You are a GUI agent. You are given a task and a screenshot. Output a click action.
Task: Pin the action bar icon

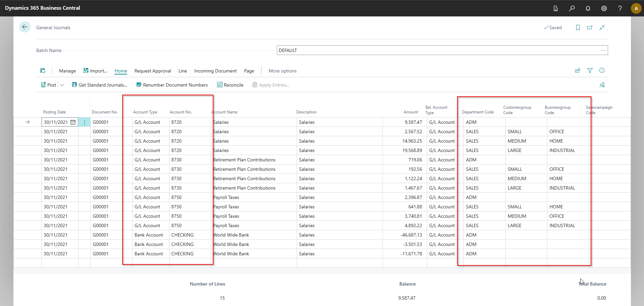point(602,85)
